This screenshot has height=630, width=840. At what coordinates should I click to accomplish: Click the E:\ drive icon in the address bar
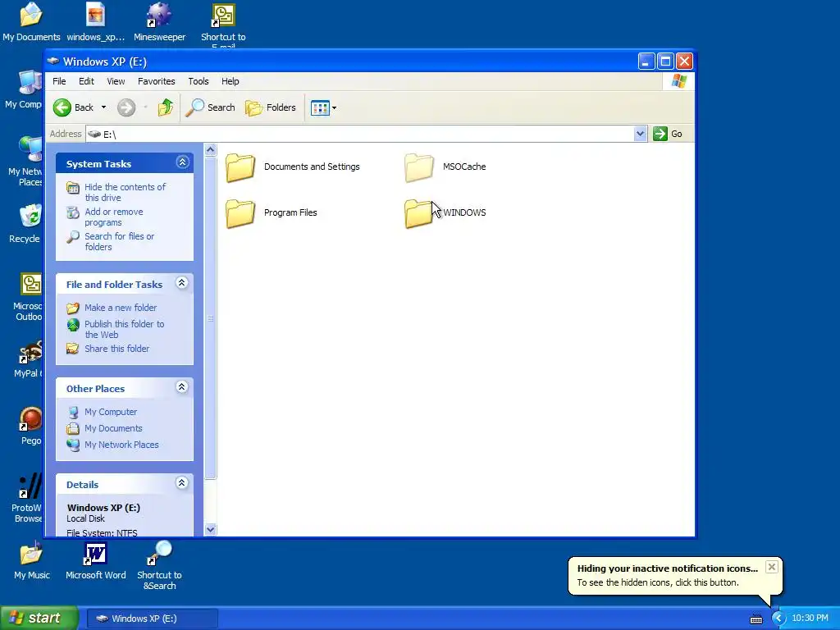point(94,134)
